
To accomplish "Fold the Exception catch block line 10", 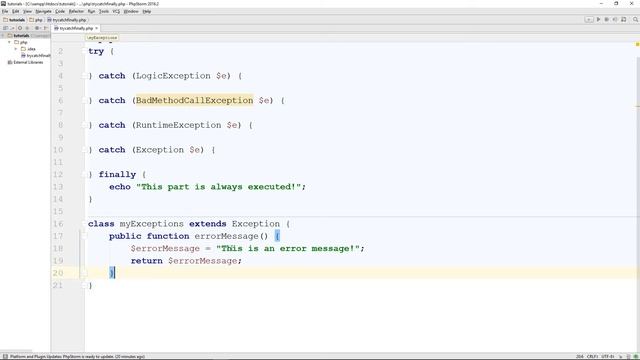I will [83, 150].
